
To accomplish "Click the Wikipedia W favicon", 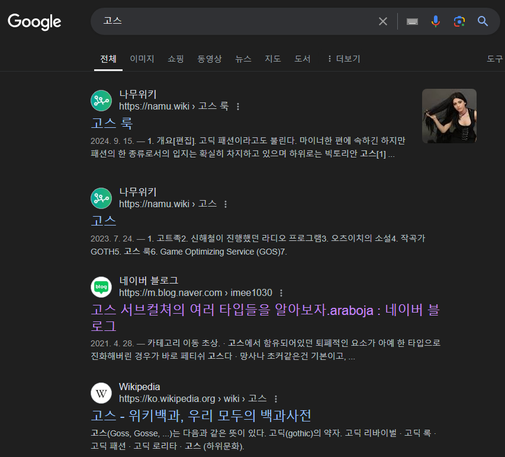I will [101, 393].
